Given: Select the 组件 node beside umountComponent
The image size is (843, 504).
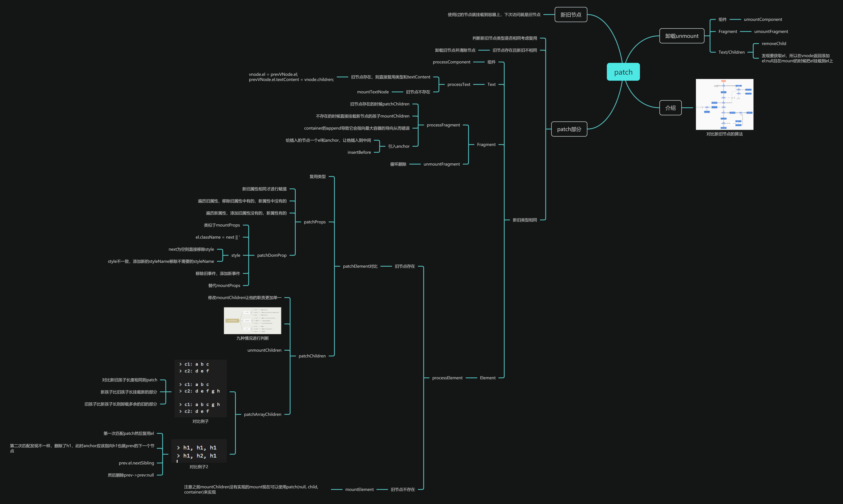Looking at the screenshot, I should point(722,19).
